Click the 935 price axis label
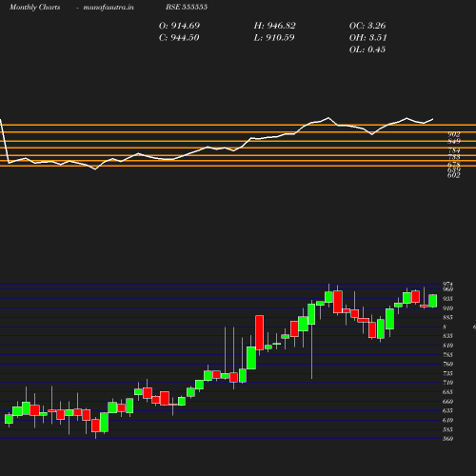476x476 pixels. coord(447,299)
